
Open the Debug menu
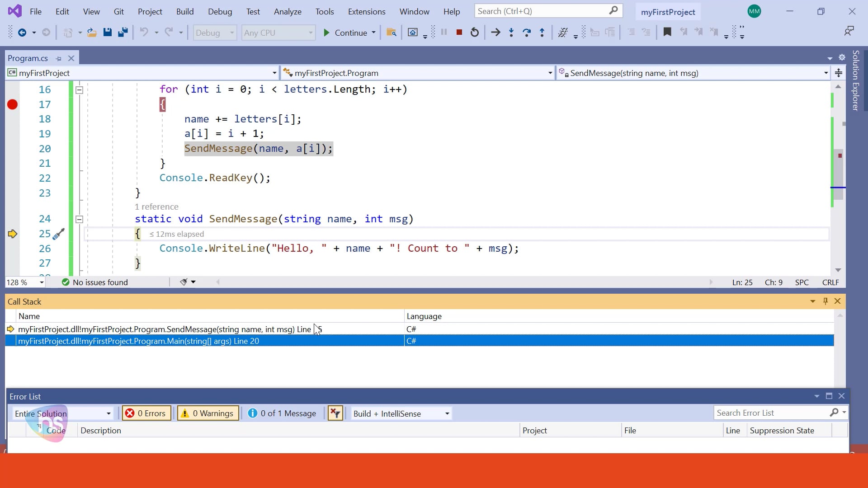coord(220,11)
